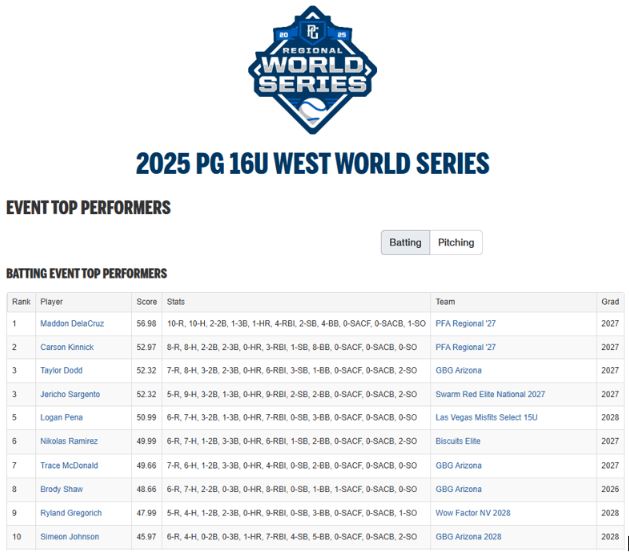
Task: Open Jericho Sargento player page
Action: click(x=70, y=395)
